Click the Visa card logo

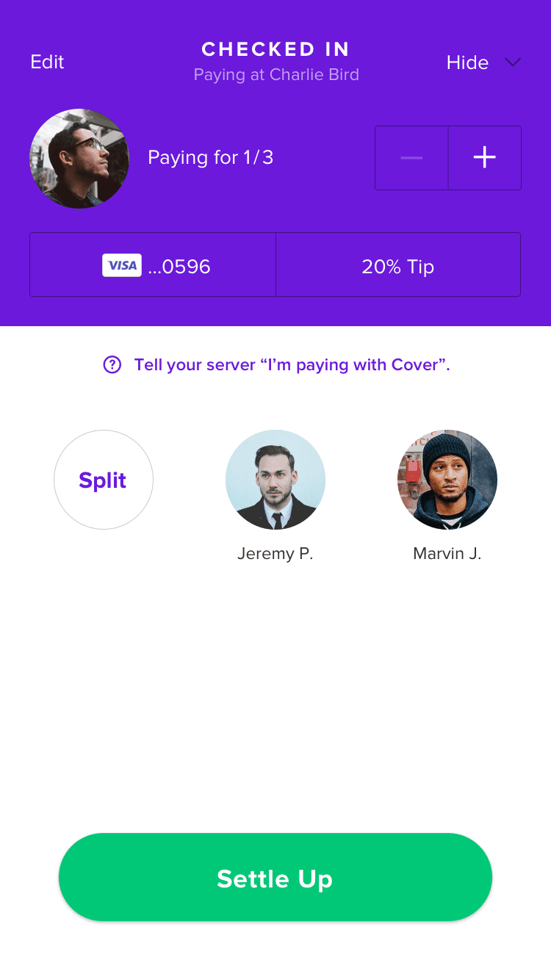pos(122,265)
